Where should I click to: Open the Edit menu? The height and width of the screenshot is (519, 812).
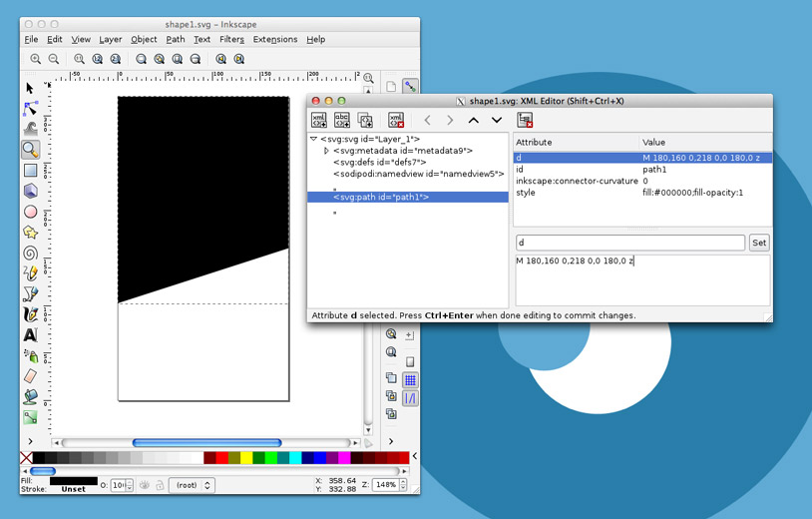point(55,39)
